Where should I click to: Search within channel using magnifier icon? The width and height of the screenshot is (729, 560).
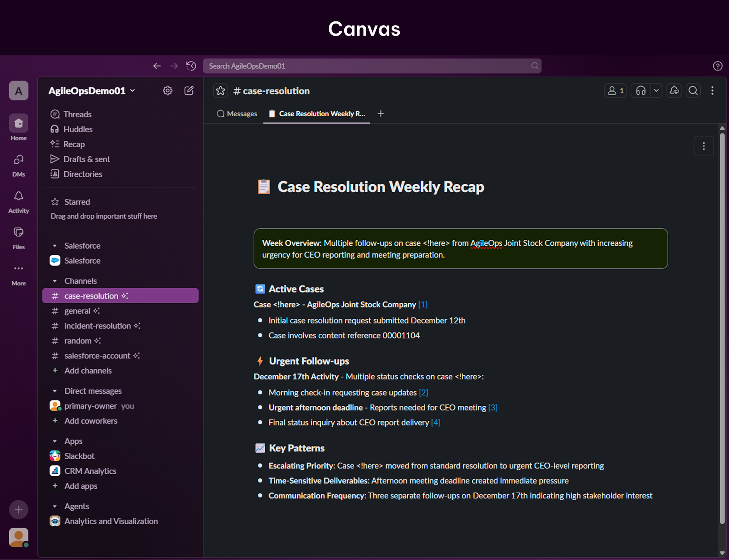[693, 91]
